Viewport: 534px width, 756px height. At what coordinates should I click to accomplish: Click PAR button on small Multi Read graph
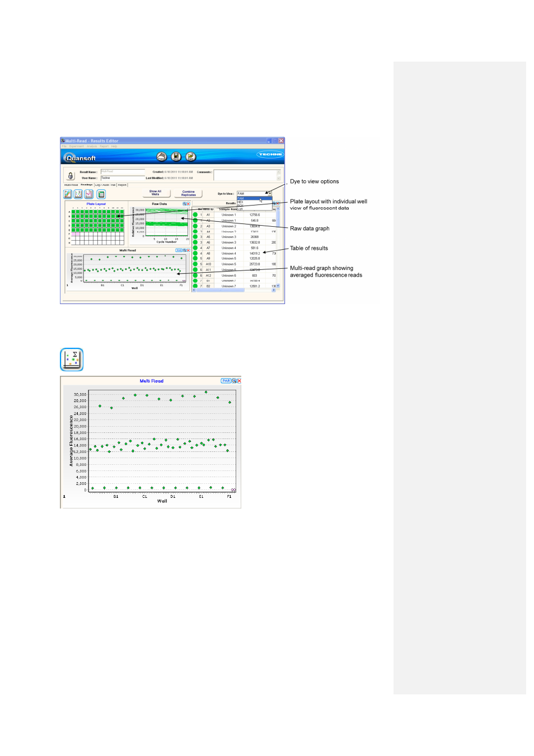click(179, 250)
